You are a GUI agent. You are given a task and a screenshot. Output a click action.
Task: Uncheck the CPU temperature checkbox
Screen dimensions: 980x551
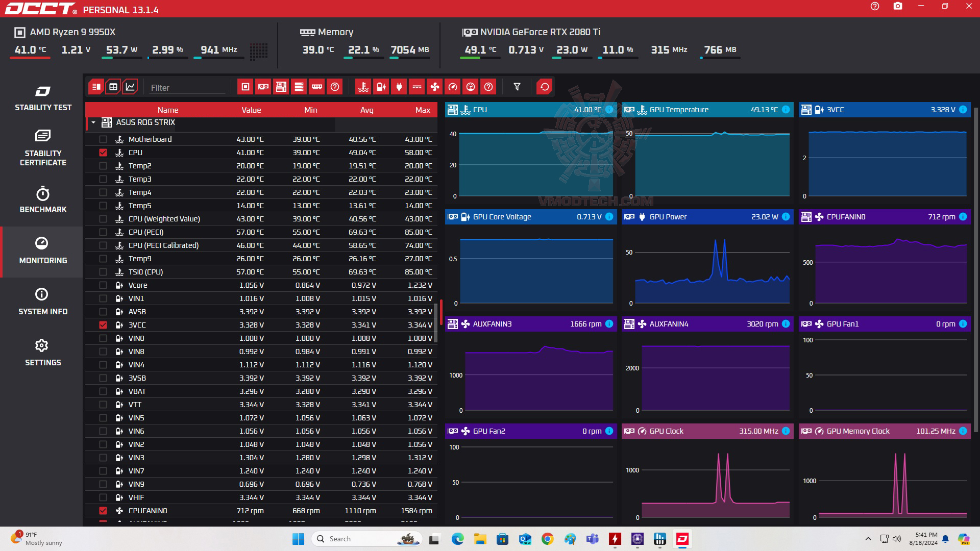(103, 153)
